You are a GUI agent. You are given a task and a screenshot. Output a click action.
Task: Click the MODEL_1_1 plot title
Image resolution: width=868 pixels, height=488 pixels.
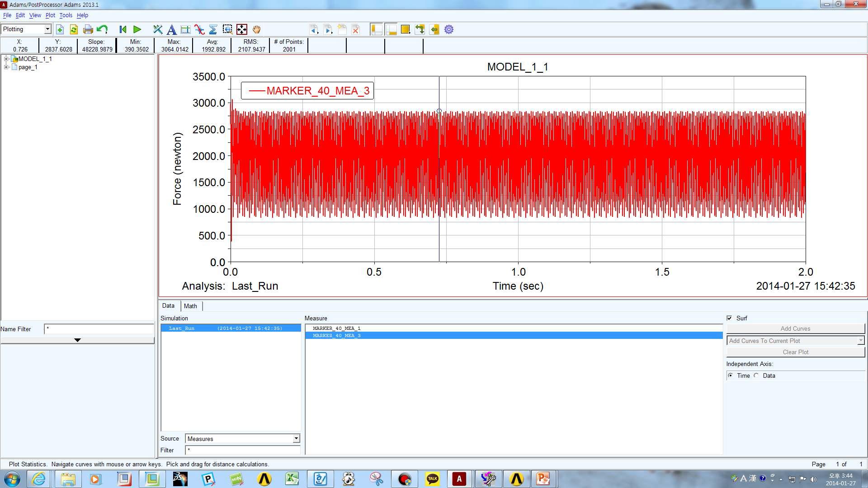click(x=518, y=67)
